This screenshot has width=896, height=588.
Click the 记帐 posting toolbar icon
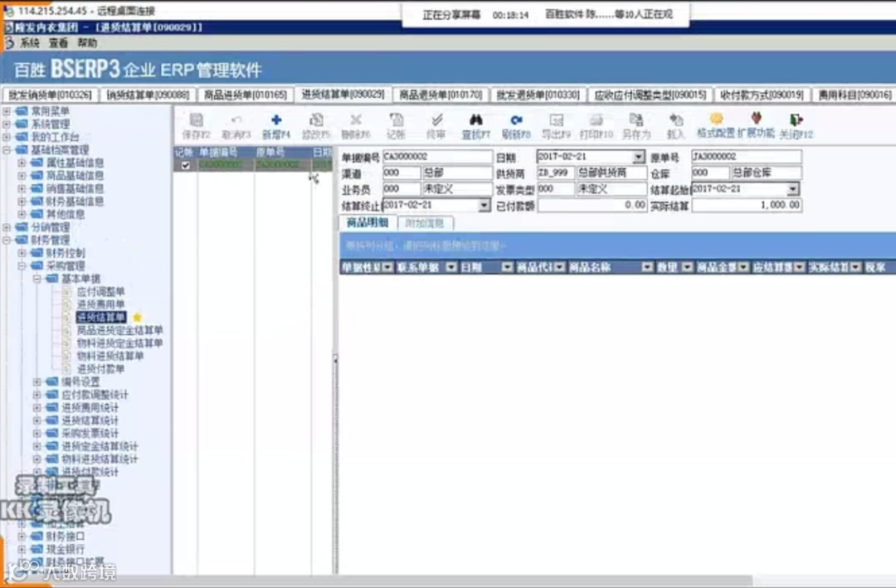(396, 120)
